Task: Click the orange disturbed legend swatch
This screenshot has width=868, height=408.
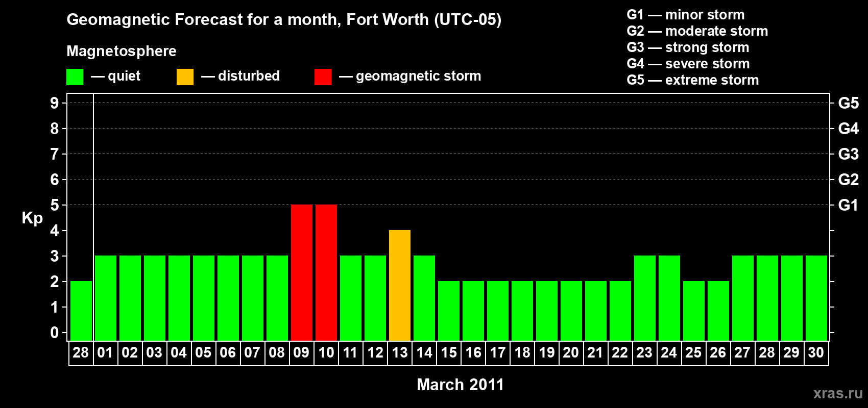Action: tap(185, 77)
